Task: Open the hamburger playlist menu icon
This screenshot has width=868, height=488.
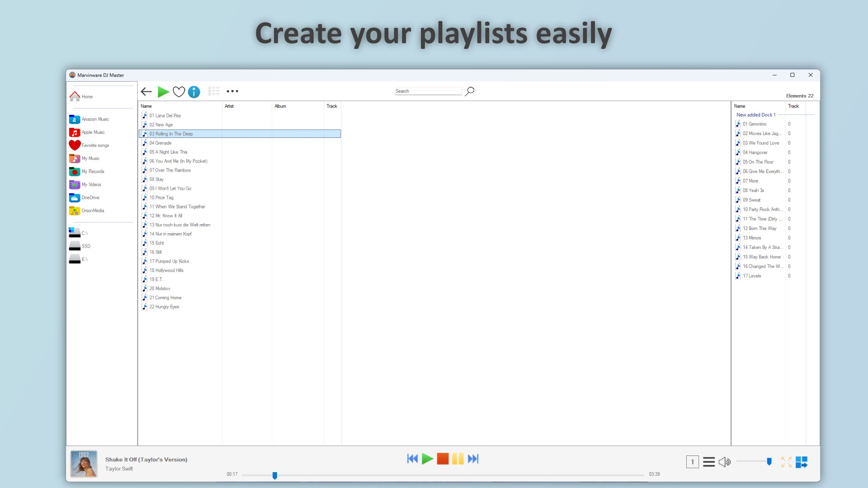Action: 709,462
